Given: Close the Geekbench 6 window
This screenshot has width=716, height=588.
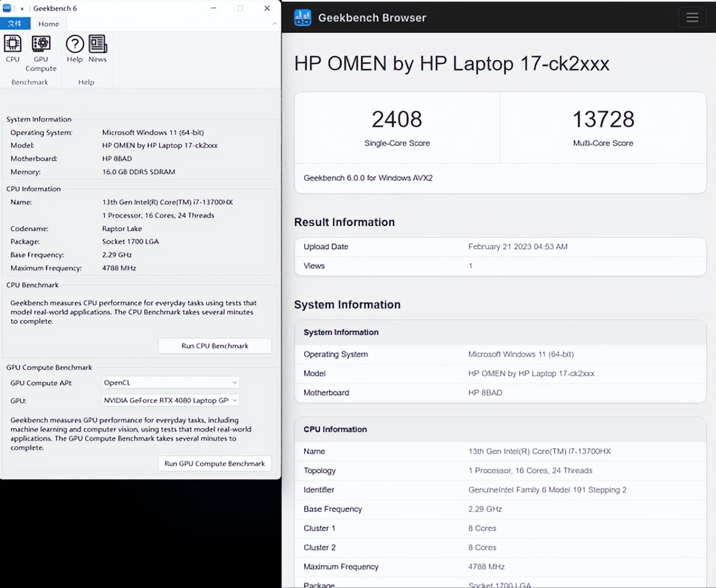Looking at the screenshot, I should tap(267, 8).
